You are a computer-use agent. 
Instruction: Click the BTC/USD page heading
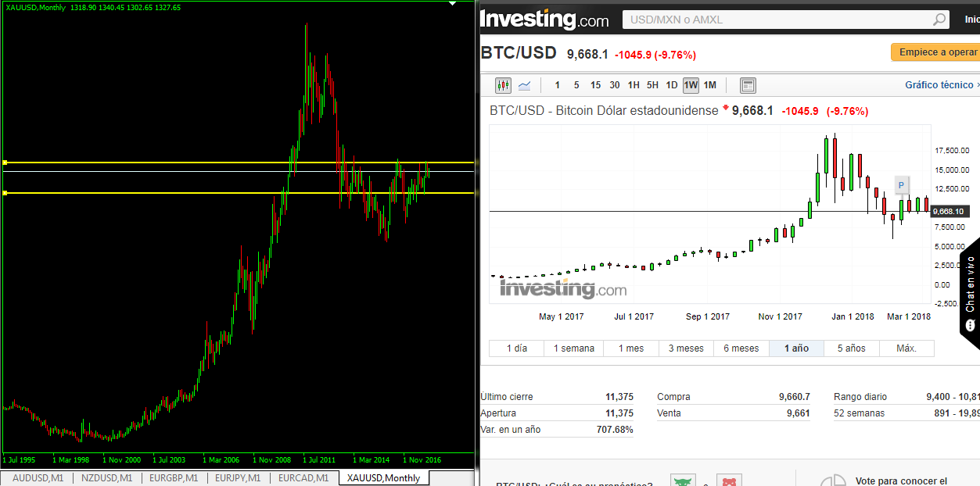(x=519, y=53)
